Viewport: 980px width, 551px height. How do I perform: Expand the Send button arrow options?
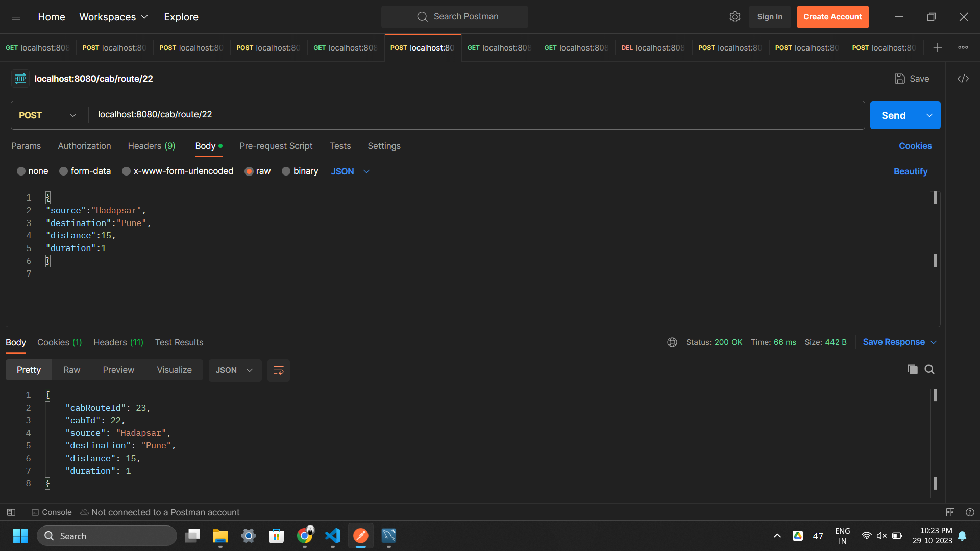click(x=929, y=115)
